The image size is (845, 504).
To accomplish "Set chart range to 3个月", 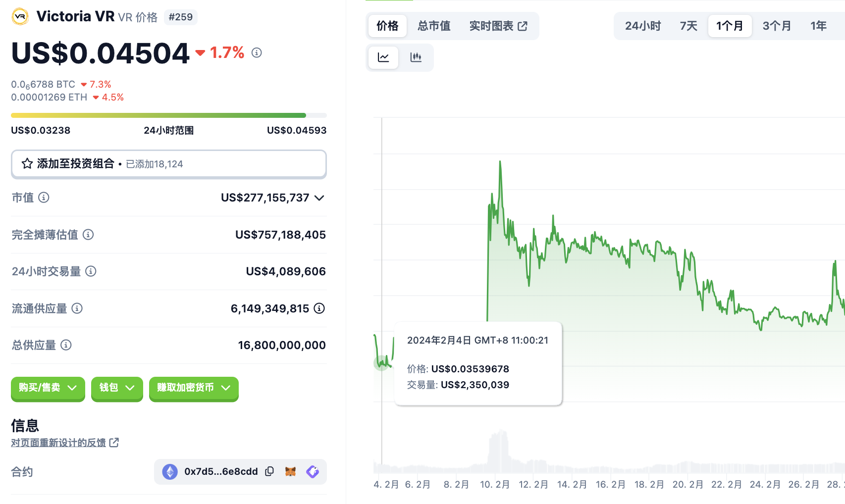I will coord(777,26).
